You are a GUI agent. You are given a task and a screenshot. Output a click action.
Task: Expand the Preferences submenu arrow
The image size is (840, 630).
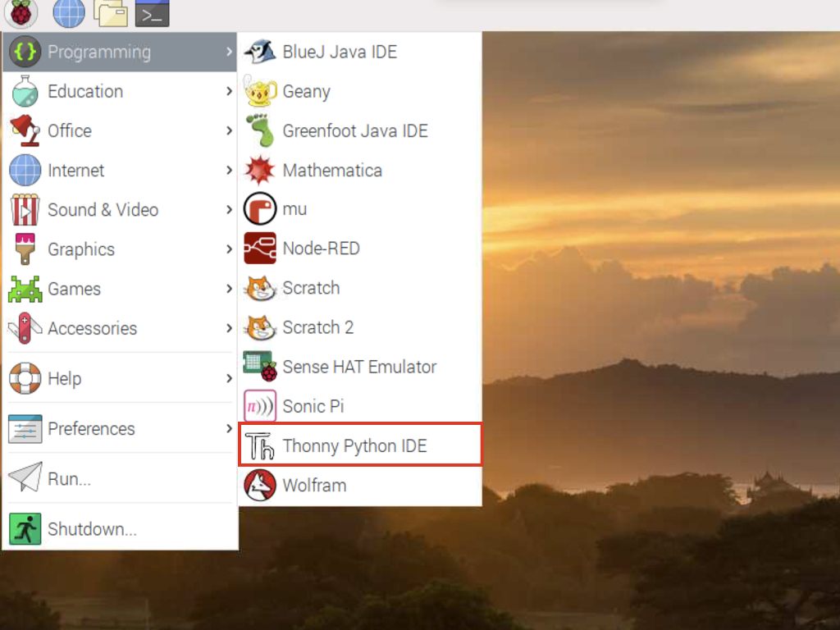pos(229,428)
